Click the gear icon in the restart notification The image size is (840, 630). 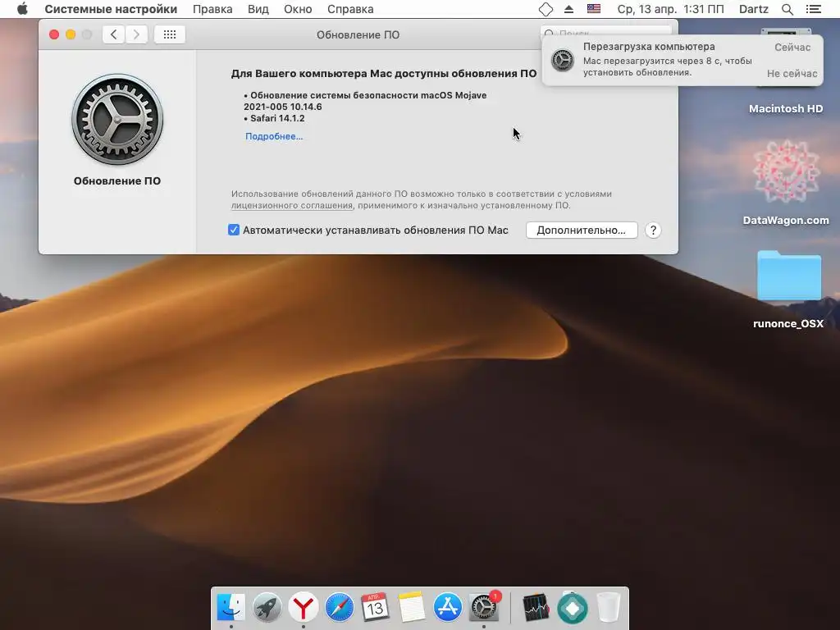click(x=563, y=60)
